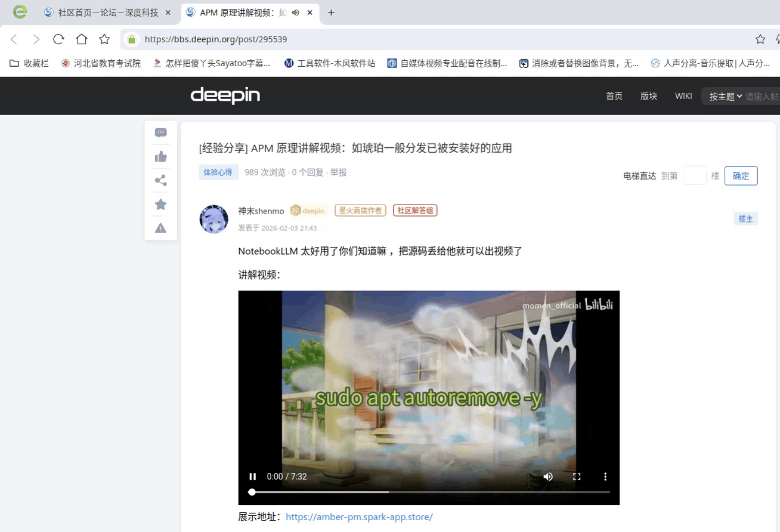Open the video player's three-dot options menu
The image size is (780, 532).
point(605,477)
